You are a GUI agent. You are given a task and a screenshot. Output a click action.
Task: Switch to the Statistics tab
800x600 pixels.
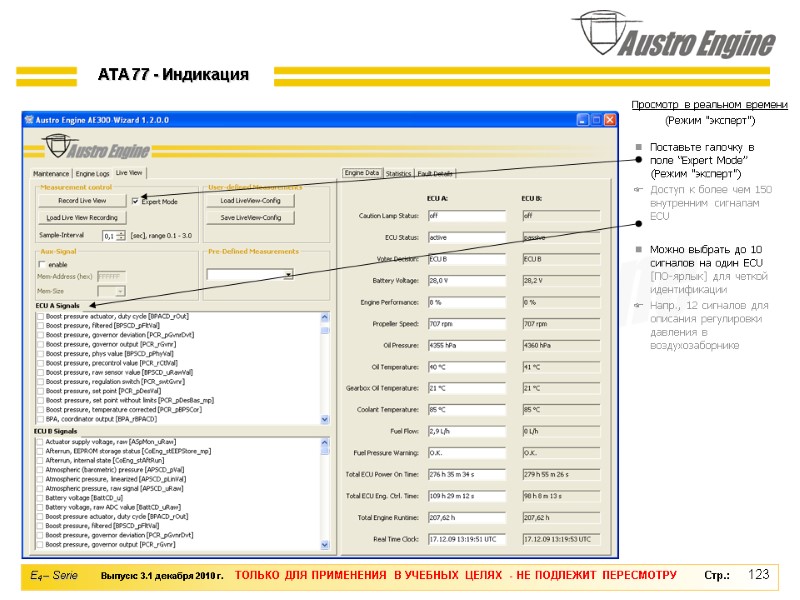click(398, 173)
